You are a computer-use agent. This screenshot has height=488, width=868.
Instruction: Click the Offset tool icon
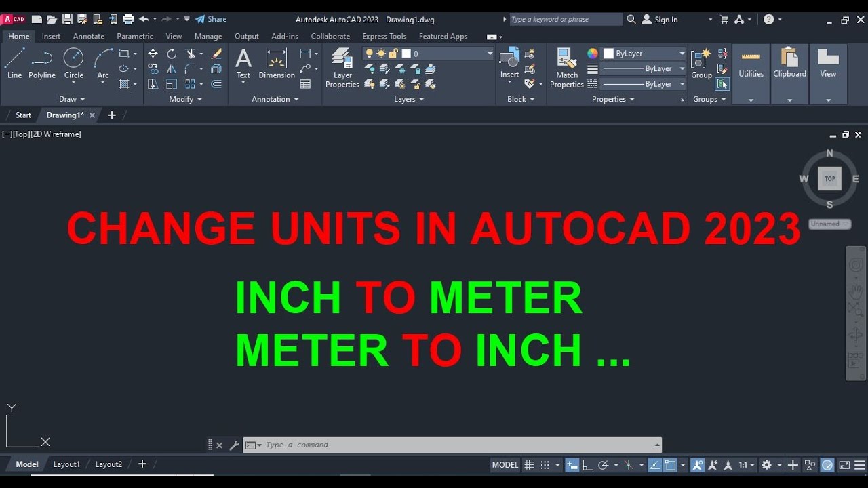[x=216, y=84]
